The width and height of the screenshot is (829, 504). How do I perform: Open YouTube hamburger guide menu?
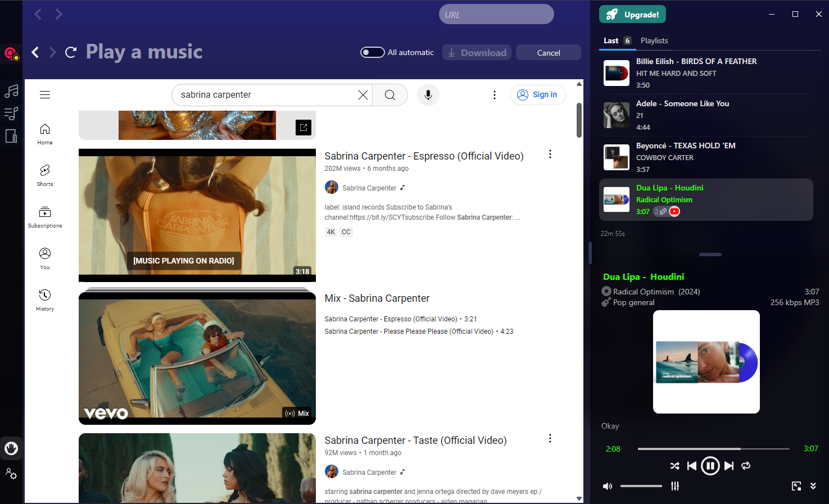click(x=45, y=95)
